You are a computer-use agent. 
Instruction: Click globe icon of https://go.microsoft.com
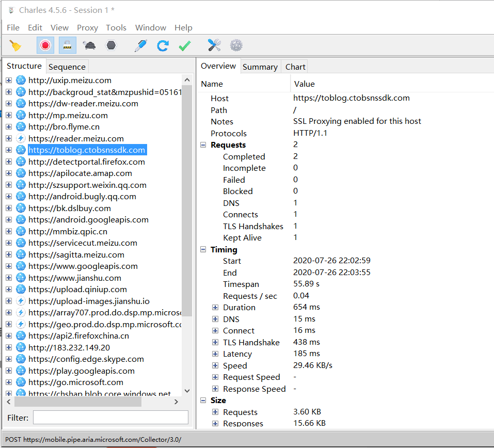21,382
